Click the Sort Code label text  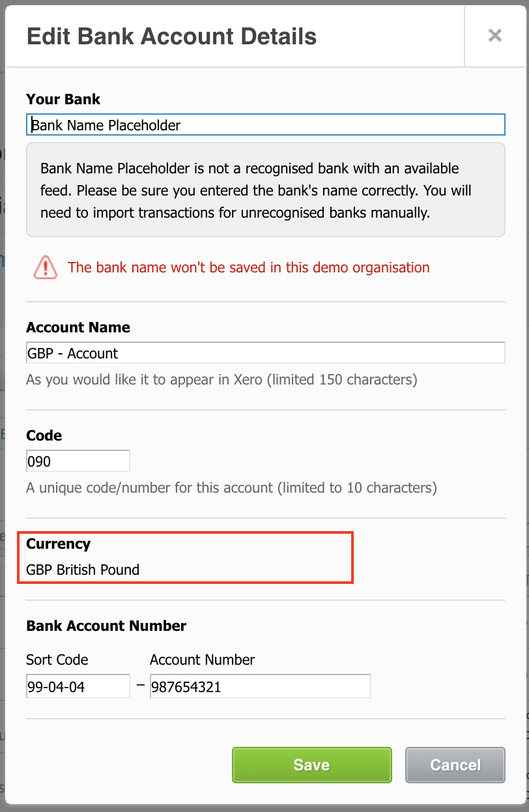tap(57, 660)
